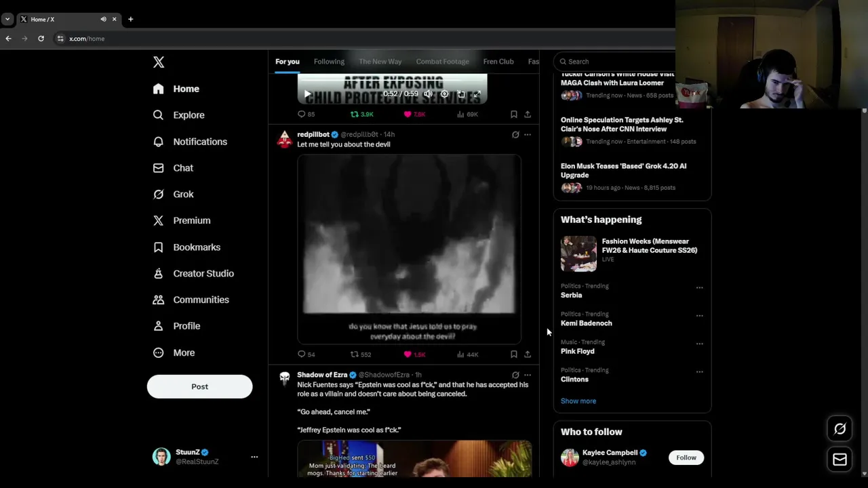
Task: Open Premium from the sidebar
Action: pyautogui.click(x=182, y=221)
